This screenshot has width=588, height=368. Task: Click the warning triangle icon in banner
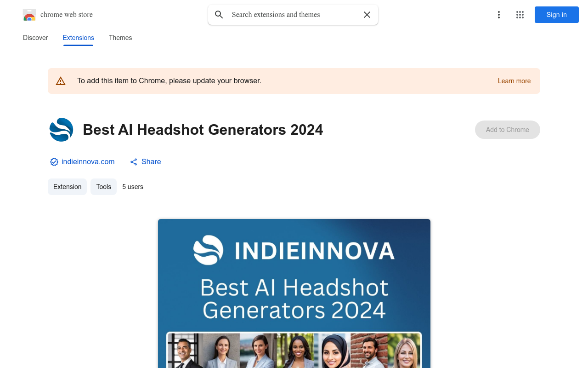[61, 81]
